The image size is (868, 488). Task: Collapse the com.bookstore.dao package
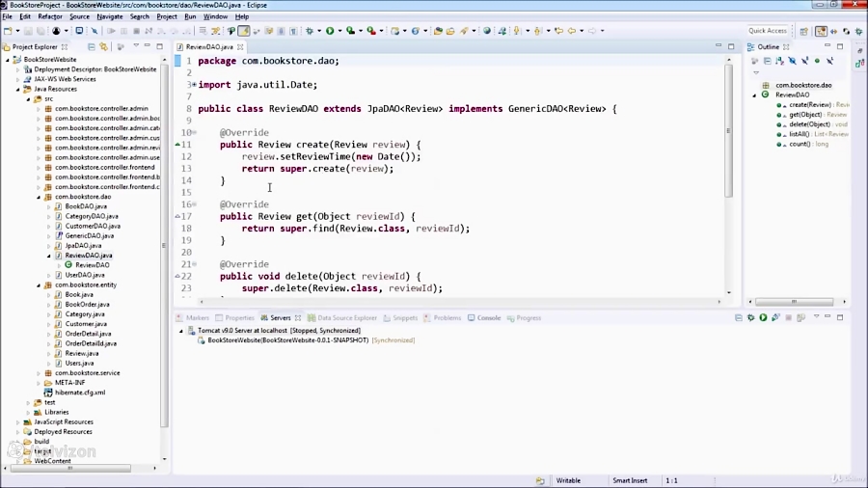click(x=39, y=197)
